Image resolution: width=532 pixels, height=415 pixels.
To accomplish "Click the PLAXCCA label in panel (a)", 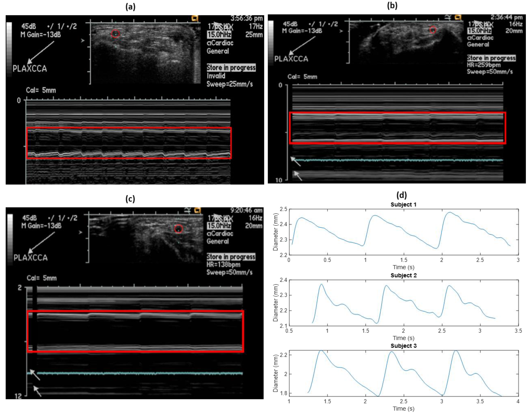I will (x=30, y=69).
